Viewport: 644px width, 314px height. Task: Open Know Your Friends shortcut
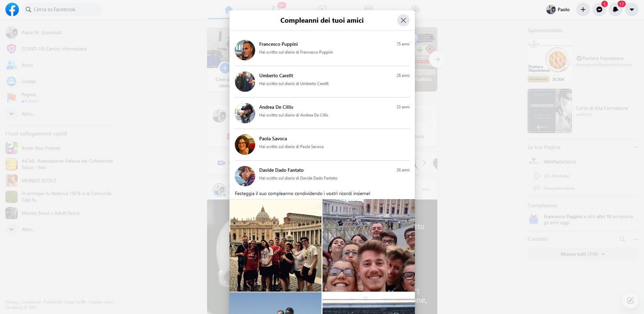pyautogui.click(x=61, y=148)
